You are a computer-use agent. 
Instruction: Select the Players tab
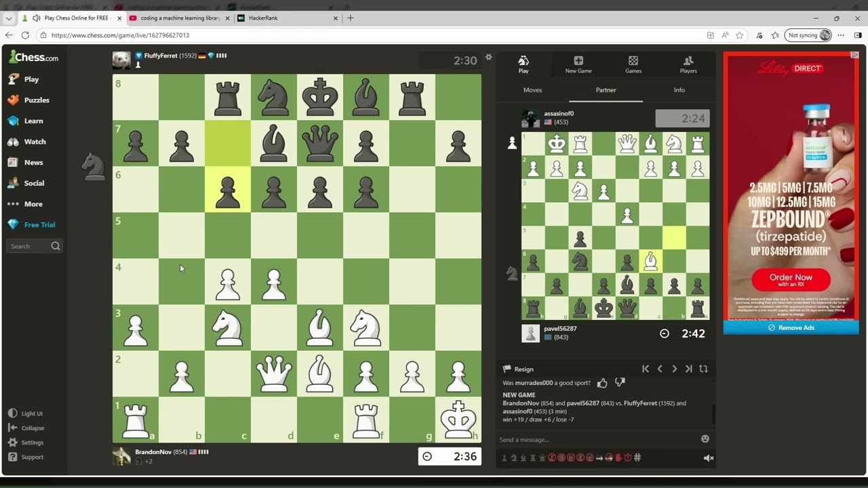click(x=688, y=64)
